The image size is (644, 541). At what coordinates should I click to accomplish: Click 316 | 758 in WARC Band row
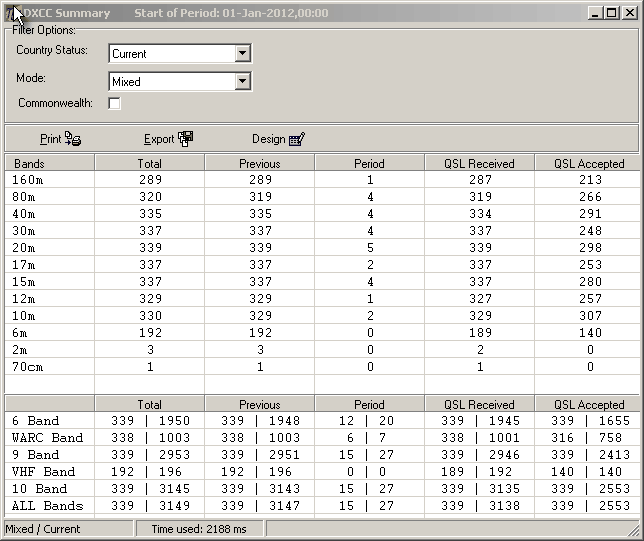[x=586, y=438]
